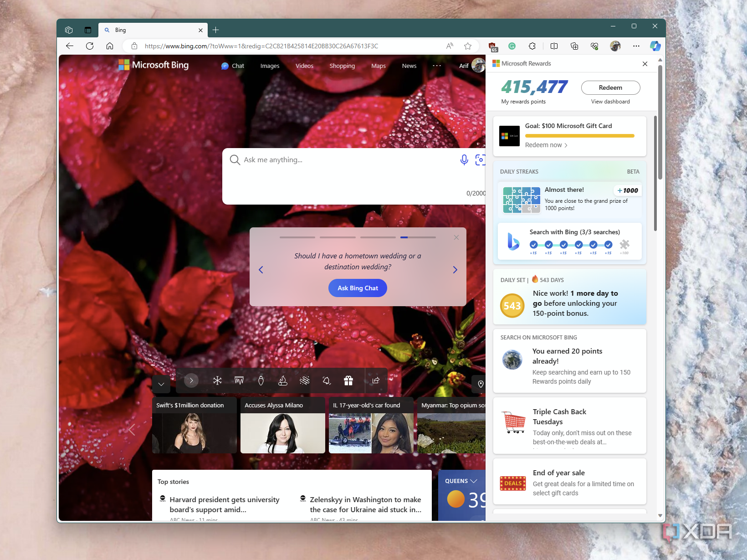Open the Copilot sidebar icon
The width and height of the screenshot is (747, 560).
(x=655, y=46)
